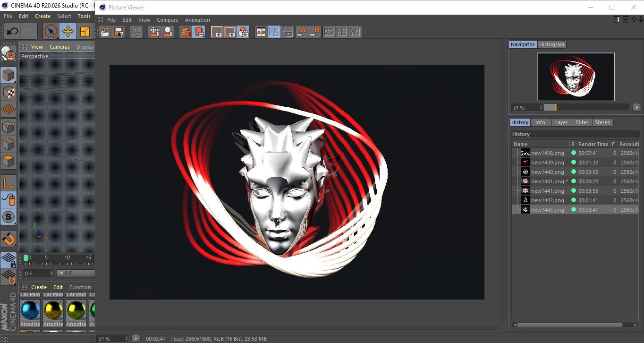This screenshot has width=644, height=343.
Task: Click the Save As disk icon
Action: [119, 32]
